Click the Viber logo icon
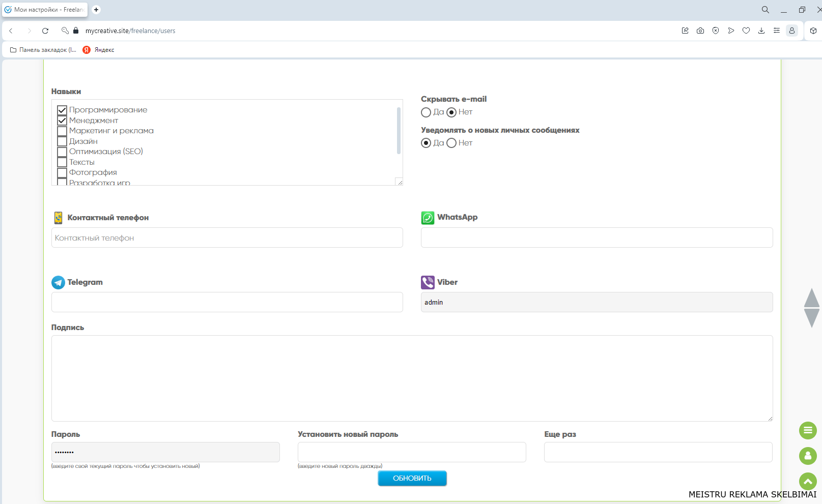The height and width of the screenshot is (504, 822). (428, 282)
